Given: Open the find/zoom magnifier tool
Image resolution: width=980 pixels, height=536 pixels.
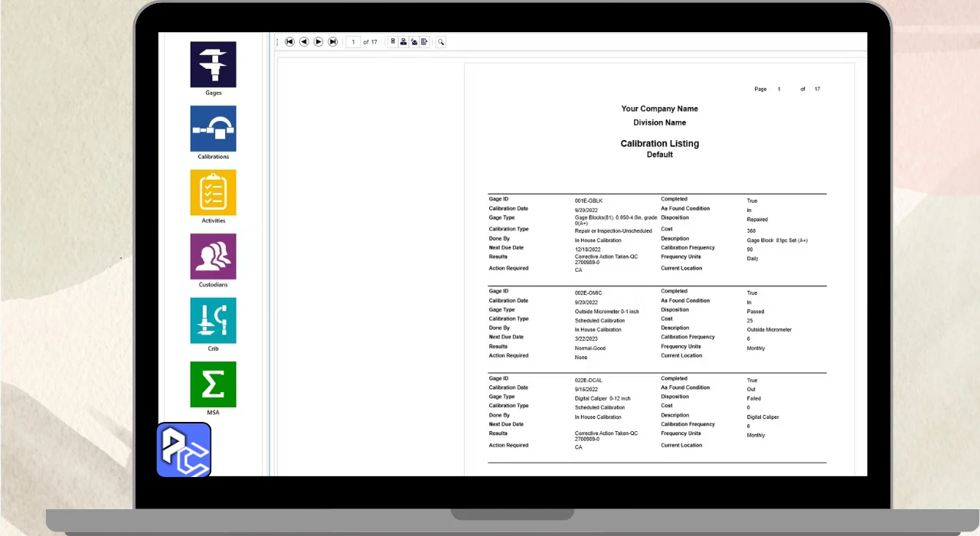Looking at the screenshot, I should (441, 42).
